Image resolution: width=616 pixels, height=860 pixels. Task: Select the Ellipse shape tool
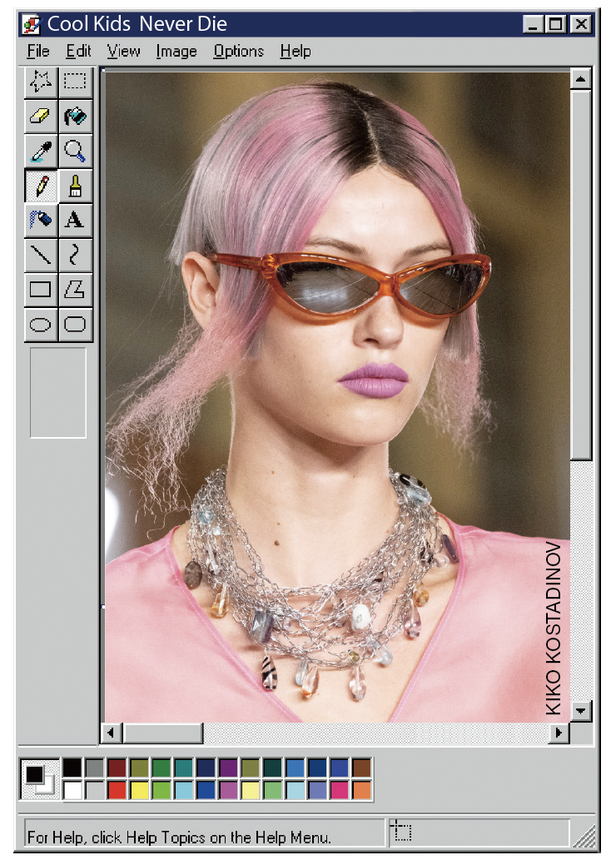[41, 324]
